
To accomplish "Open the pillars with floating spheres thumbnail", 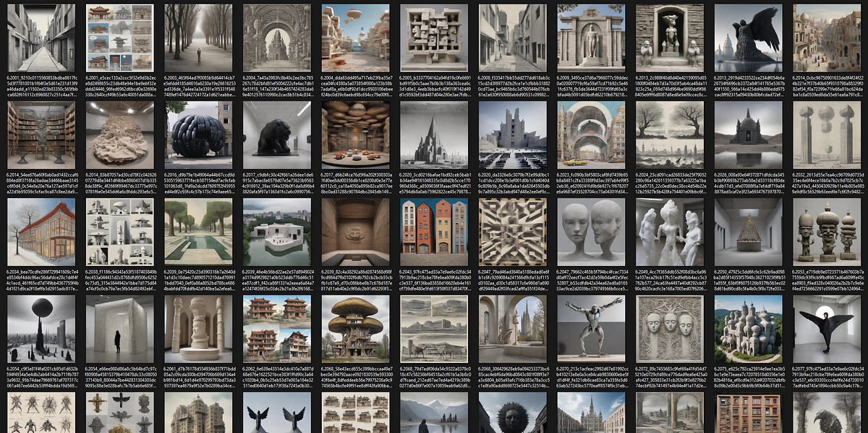I will [827, 135].
